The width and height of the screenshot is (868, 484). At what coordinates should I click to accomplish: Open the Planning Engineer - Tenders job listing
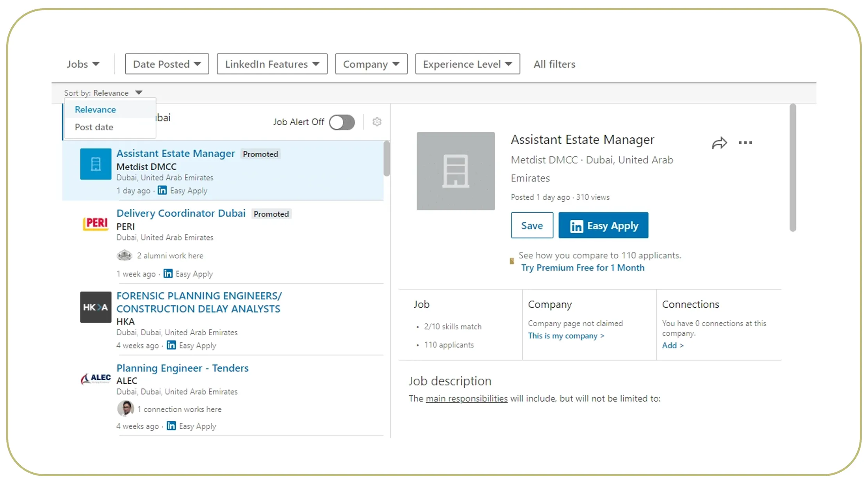click(x=182, y=368)
